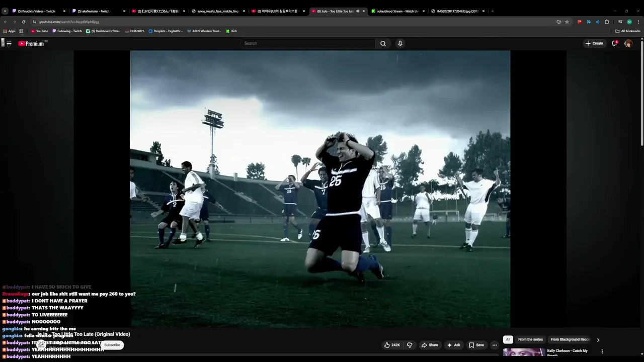Open the channel avatar below the video
This screenshot has height=362, width=644.
tap(41, 345)
